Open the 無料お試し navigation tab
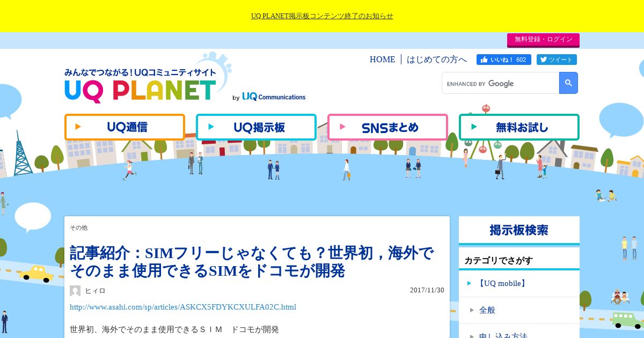Screen dimensions: 644x338 click(x=519, y=127)
